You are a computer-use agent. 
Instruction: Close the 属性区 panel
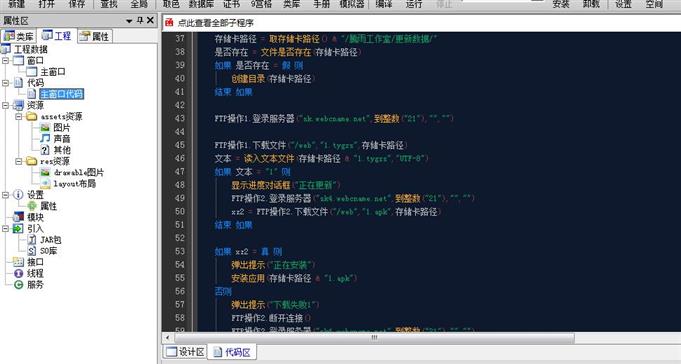click(150, 20)
